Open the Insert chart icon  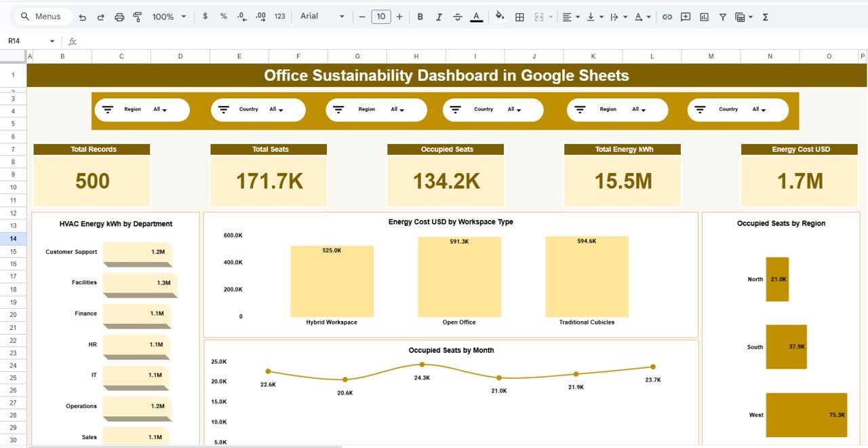pyautogui.click(x=703, y=16)
